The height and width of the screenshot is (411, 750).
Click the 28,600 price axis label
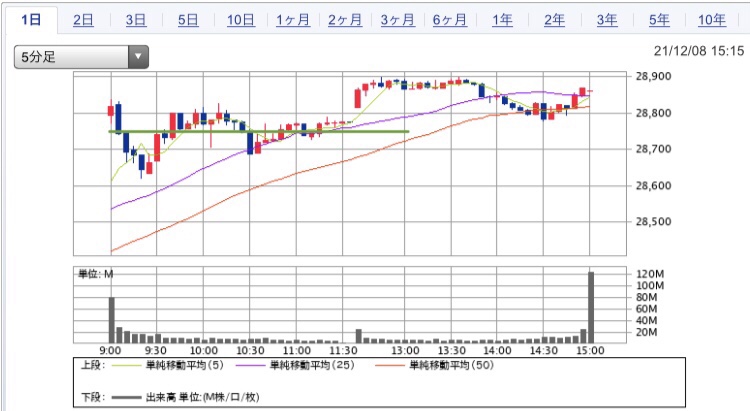(653, 185)
